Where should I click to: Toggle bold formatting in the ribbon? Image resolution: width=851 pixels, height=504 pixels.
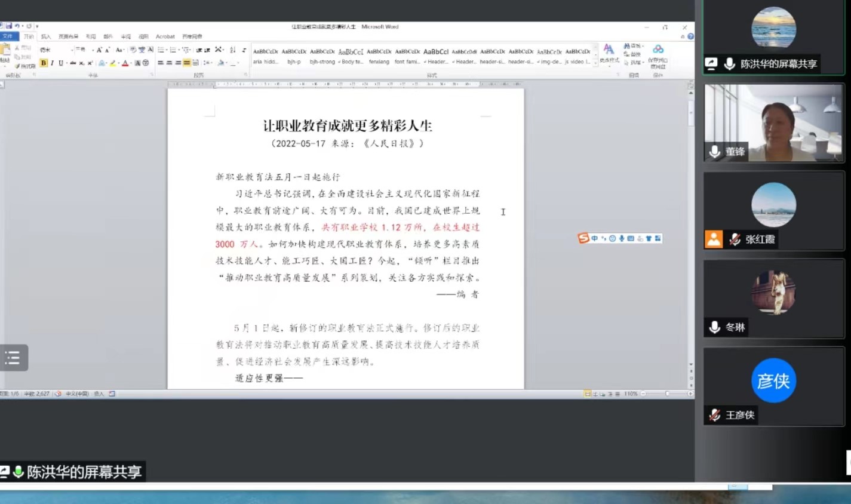44,63
